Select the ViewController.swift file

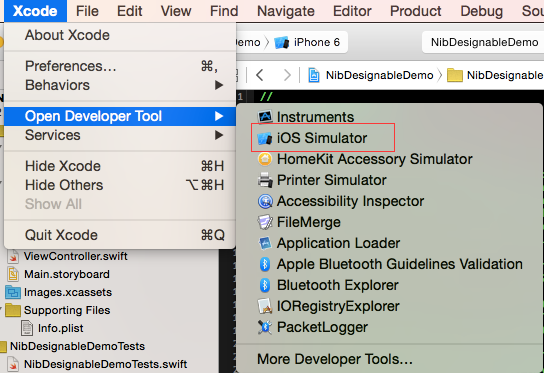click(68, 256)
